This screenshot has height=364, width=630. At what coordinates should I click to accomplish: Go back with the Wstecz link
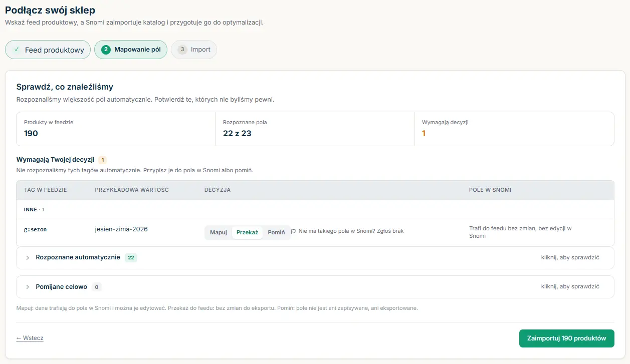tap(30, 338)
